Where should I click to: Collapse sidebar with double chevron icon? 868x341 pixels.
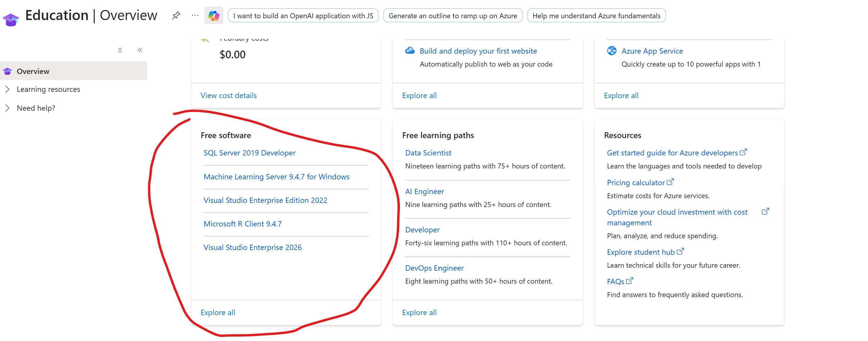[x=140, y=50]
